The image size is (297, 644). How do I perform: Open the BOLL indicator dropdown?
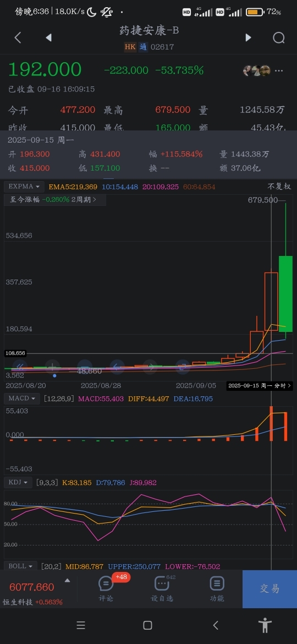tap(20, 566)
